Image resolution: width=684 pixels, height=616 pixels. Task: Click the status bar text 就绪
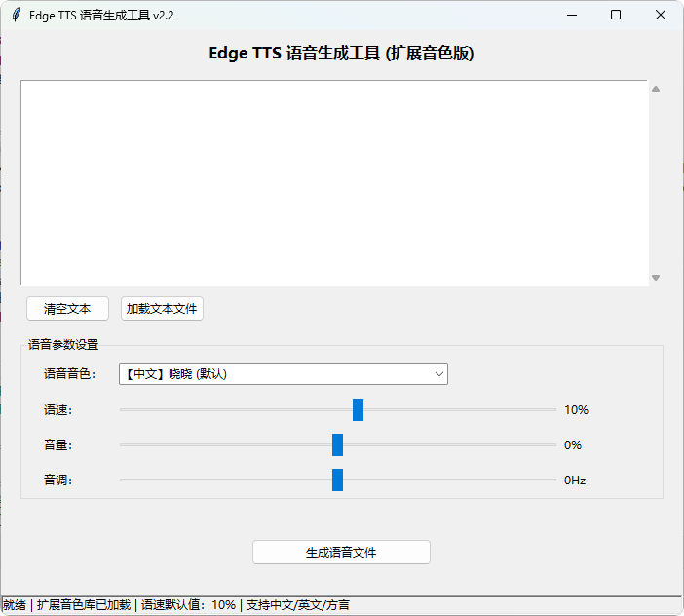(15, 605)
